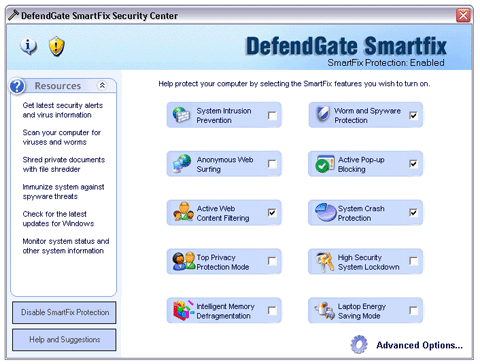Uncheck Worm and Spyware Protection
This screenshot has height=364, width=480.
pyautogui.click(x=413, y=115)
